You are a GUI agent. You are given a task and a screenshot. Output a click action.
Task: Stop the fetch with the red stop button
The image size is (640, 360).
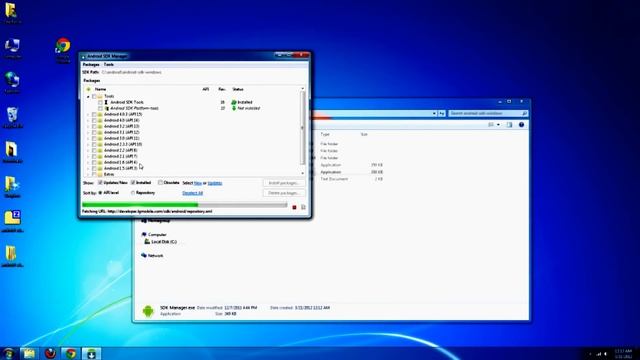pyautogui.click(x=294, y=207)
